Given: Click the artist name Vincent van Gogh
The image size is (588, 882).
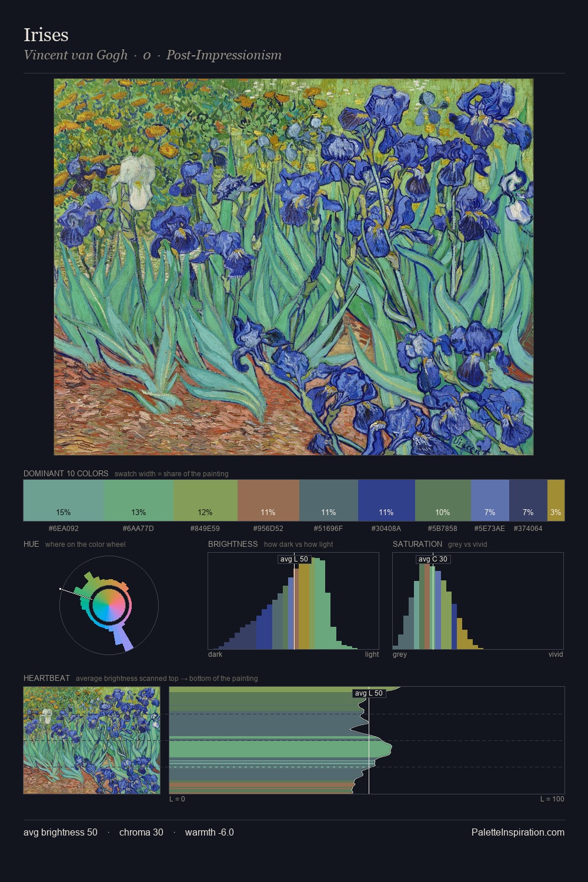Looking at the screenshot, I should 75,55.
